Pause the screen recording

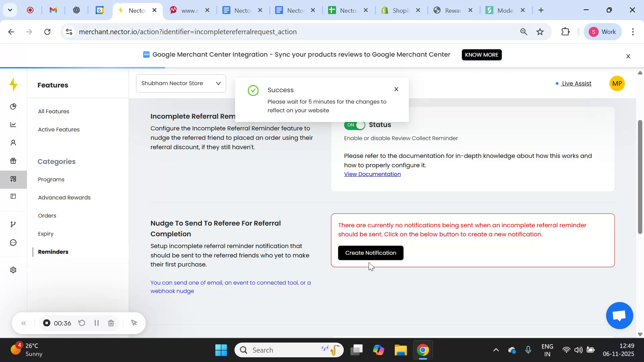[x=97, y=323]
